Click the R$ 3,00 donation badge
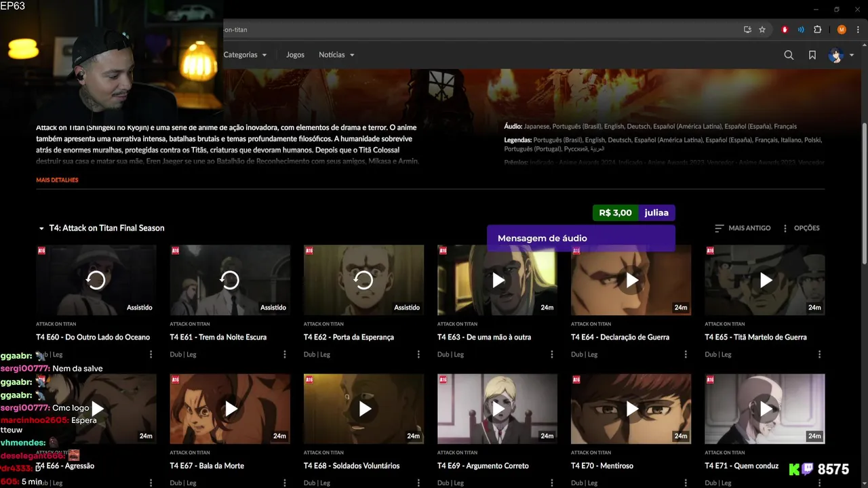The width and height of the screenshot is (868, 488). (615, 213)
